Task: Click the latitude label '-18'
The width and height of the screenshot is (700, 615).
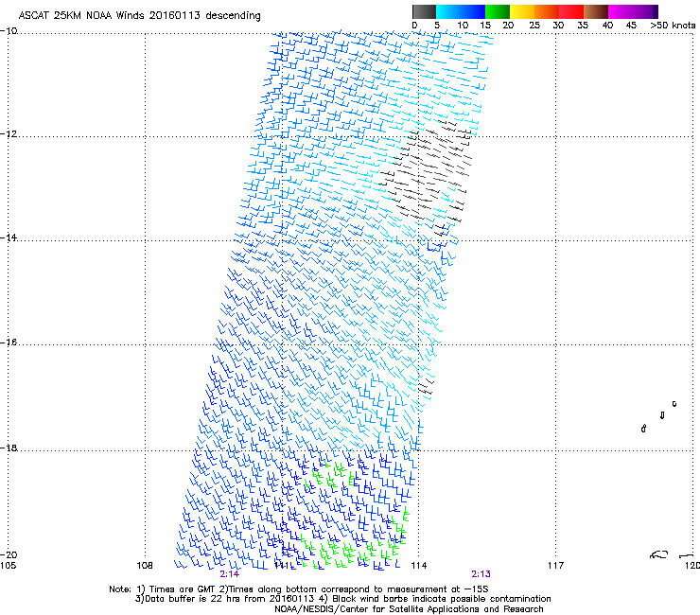Action: (9, 448)
